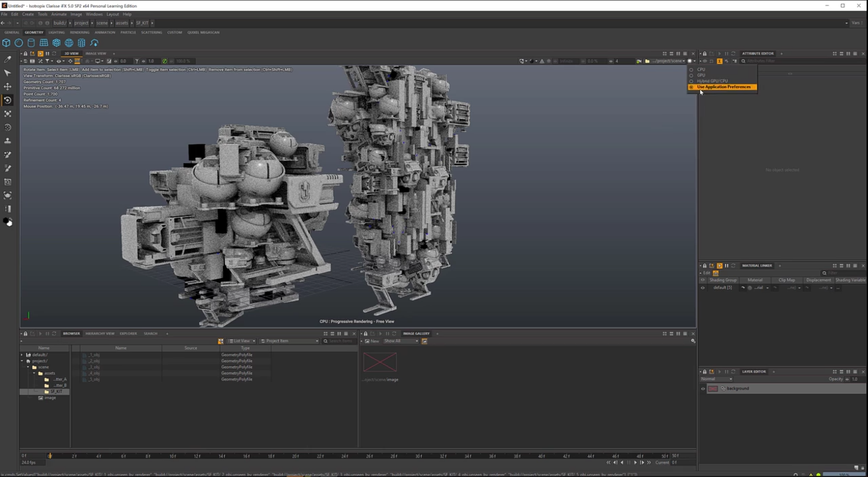Viewport: 868px width, 477px height.
Task: Click the orange browser mode icon
Action: coord(220,341)
